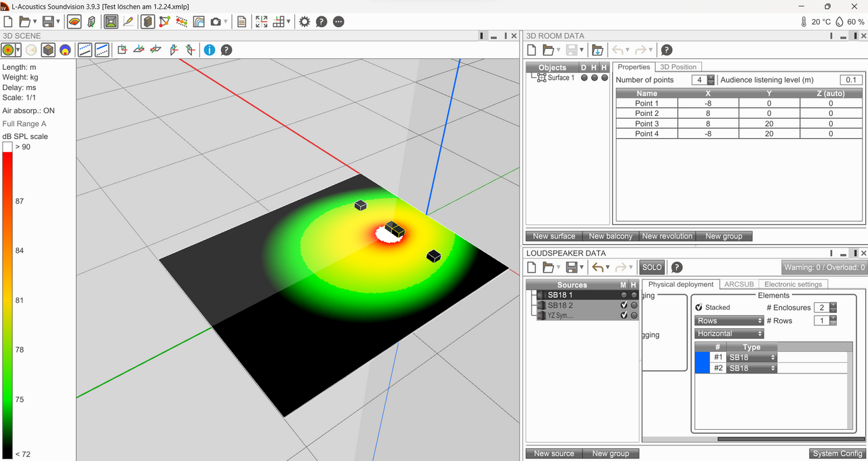This screenshot has width=868, height=461.
Task: Click the blue color swatch for enclosure #1
Action: [702, 357]
